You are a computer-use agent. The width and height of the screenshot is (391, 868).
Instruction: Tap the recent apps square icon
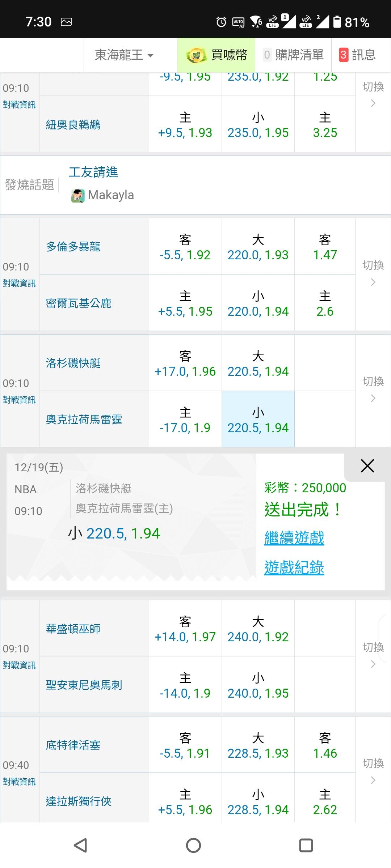[x=306, y=845]
